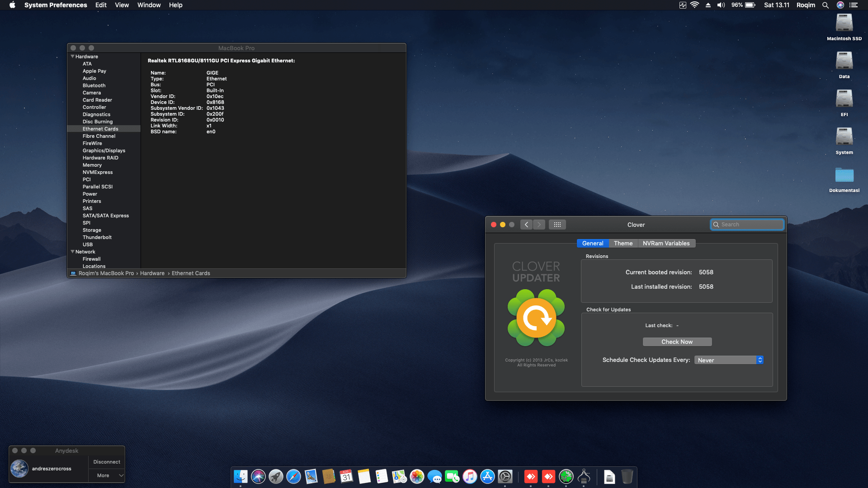This screenshot has width=868, height=488.
Task: Click the Check Now button
Action: 677,342
